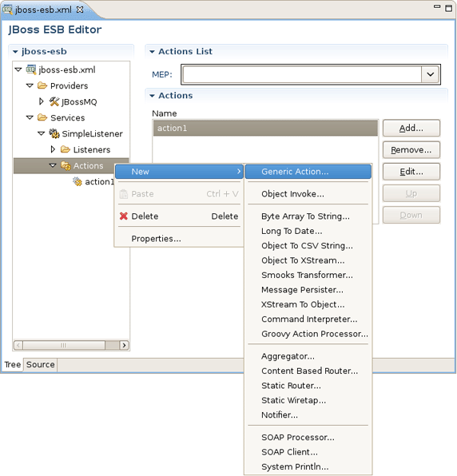This screenshot has height=476, width=457.
Task: Select Message Persister... entry
Action: [308, 290]
